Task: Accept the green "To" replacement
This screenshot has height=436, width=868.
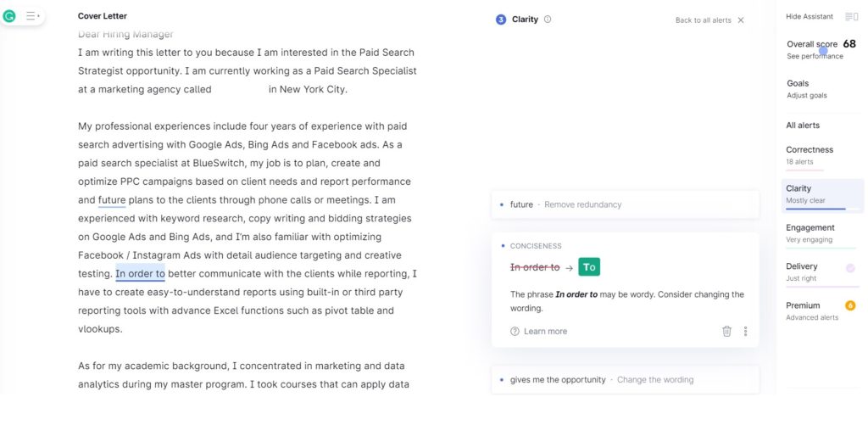Action: click(589, 267)
